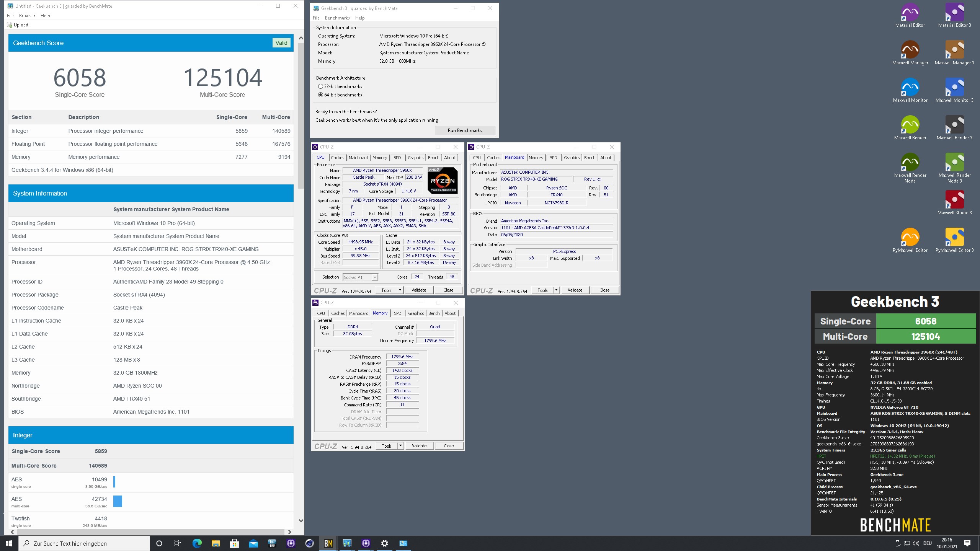Click the "6058" Single-Core Score value
The width and height of the screenshot is (980, 551).
click(x=80, y=78)
